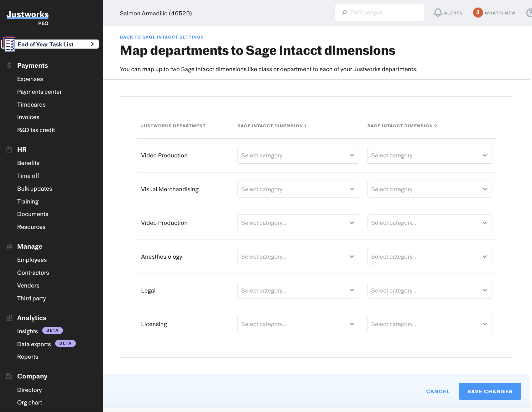Open Data exports beta page
Image resolution: width=532 pixels, height=412 pixels.
pos(34,344)
